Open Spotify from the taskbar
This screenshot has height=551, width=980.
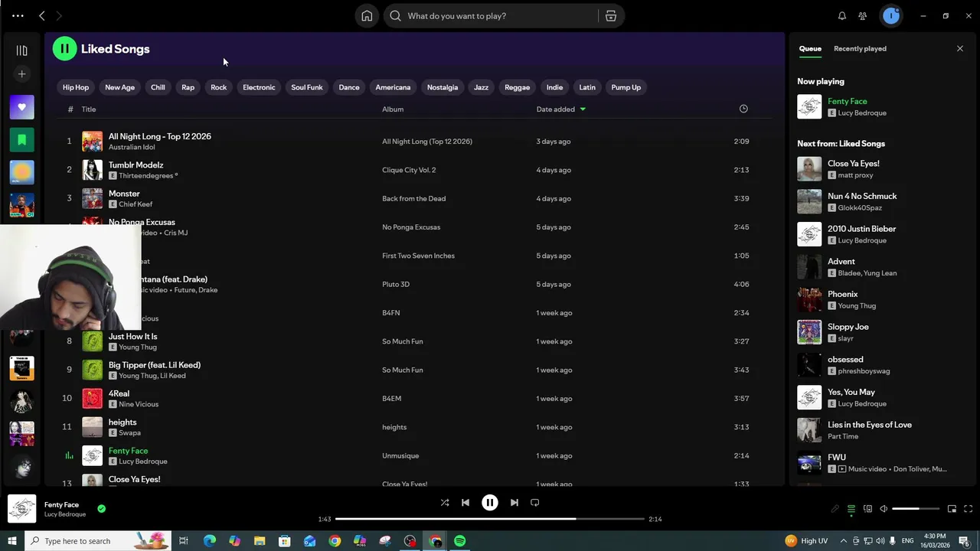pos(459,541)
